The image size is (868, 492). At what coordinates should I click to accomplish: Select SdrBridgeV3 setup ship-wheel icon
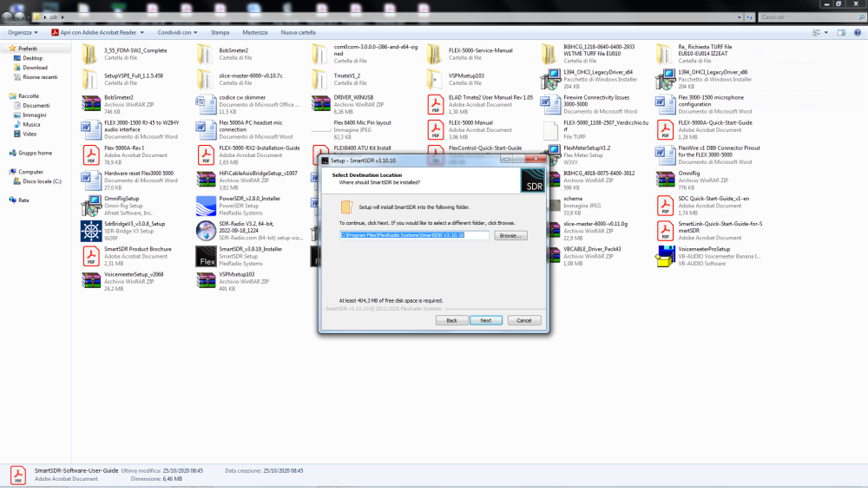click(x=91, y=231)
